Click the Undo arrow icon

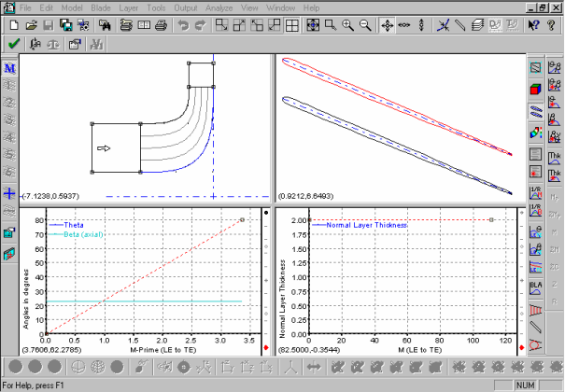coord(181,25)
